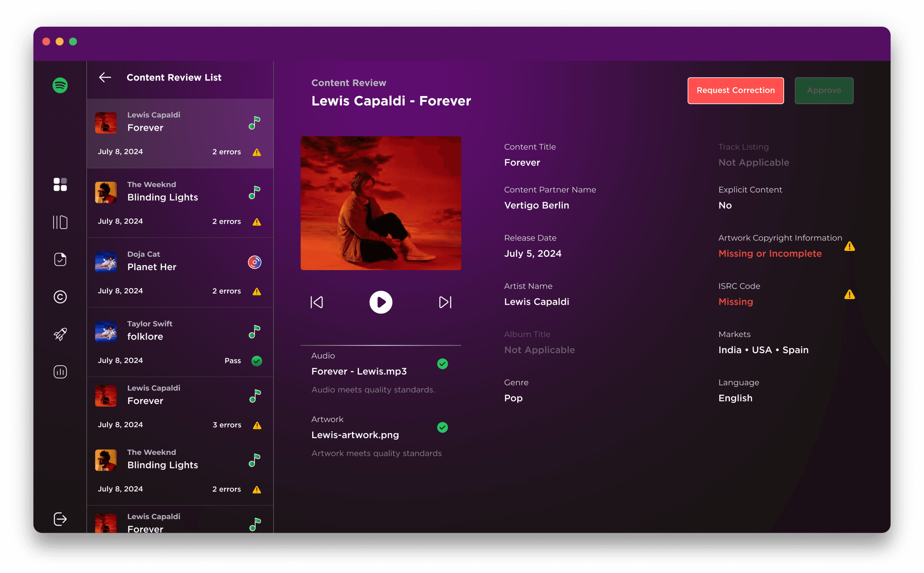The width and height of the screenshot is (924, 573).
Task: Go to previous track
Action: tap(317, 302)
